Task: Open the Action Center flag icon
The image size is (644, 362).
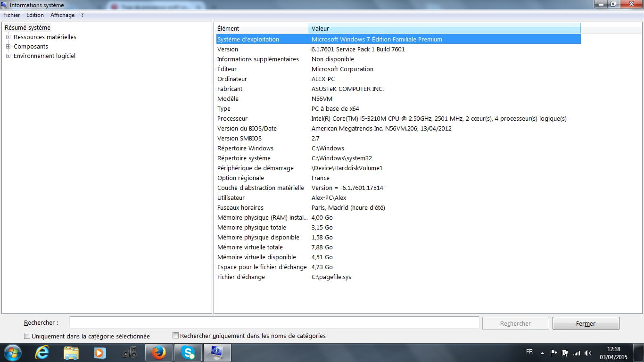Action: click(x=553, y=353)
